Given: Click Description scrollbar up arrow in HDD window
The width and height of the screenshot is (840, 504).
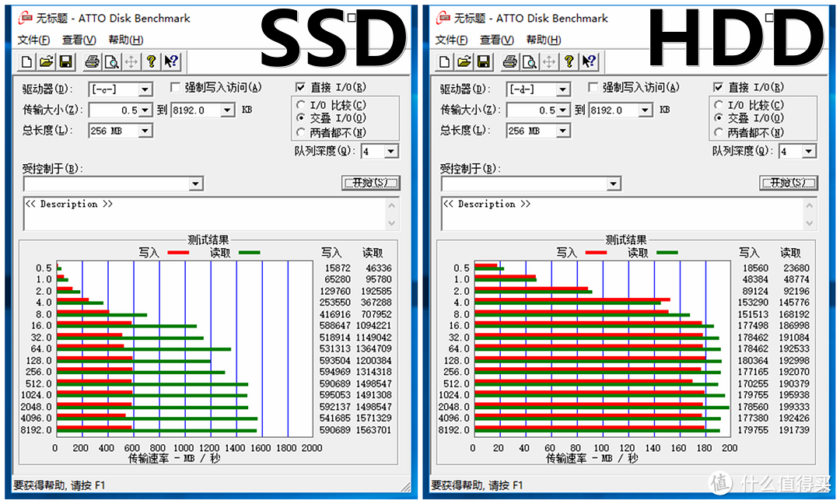Looking at the screenshot, I should pyautogui.click(x=810, y=205).
